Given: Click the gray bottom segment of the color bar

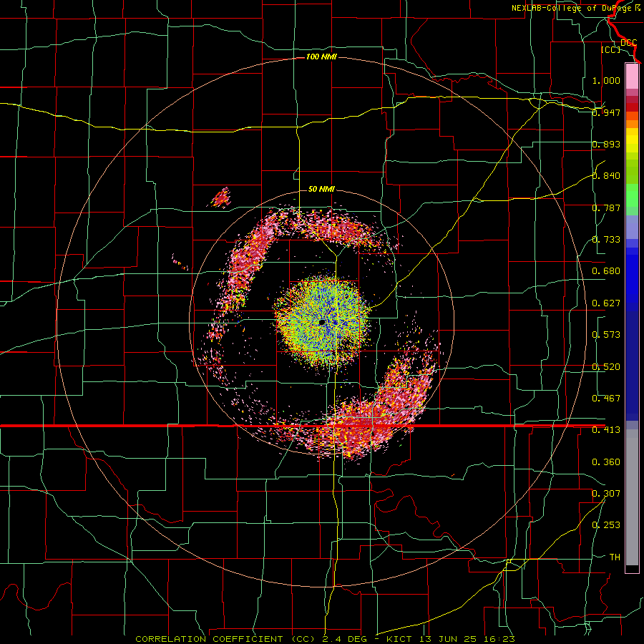Looking at the screenshot, I should coord(632,497).
